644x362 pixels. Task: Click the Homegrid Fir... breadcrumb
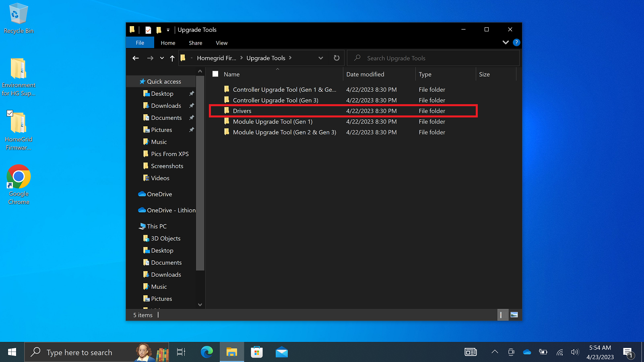click(x=217, y=58)
